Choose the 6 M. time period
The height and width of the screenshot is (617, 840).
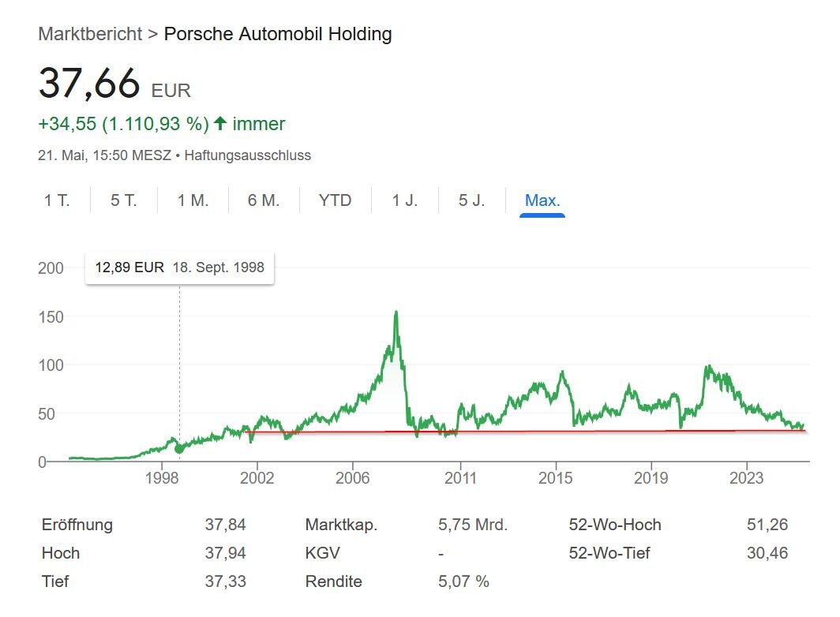click(264, 200)
